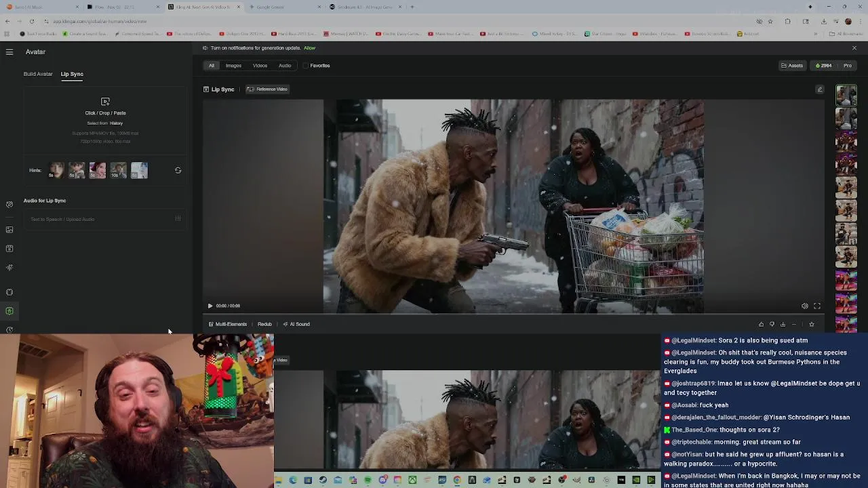Screen dimensions: 868x488
Task: Open the hamburger menu beside Avatar
Action: 9,52
